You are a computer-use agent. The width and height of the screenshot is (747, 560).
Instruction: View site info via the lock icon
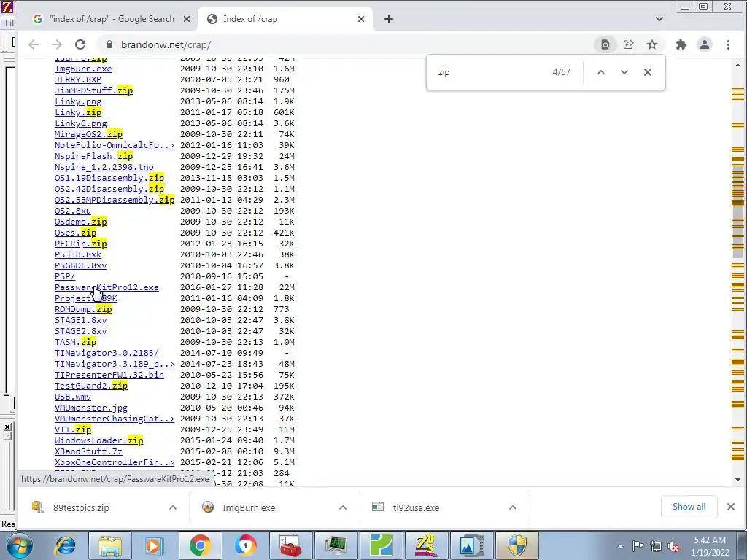coord(109,44)
